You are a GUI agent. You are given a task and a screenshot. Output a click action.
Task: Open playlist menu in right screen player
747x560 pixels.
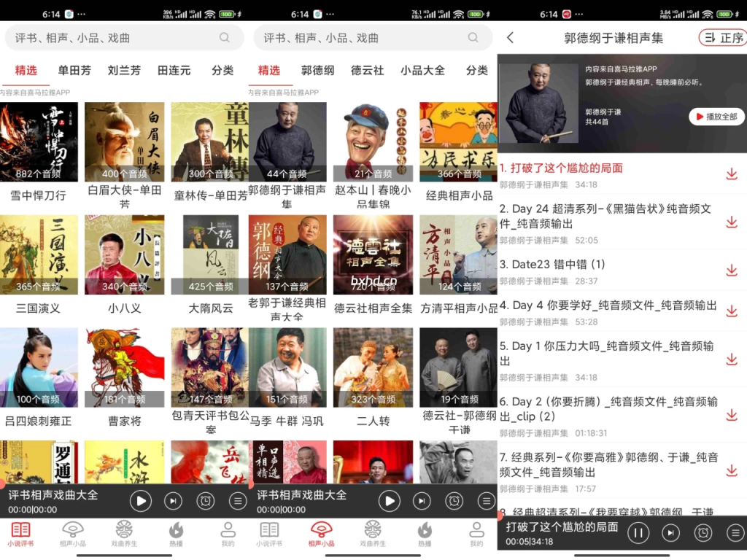(735, 533)
